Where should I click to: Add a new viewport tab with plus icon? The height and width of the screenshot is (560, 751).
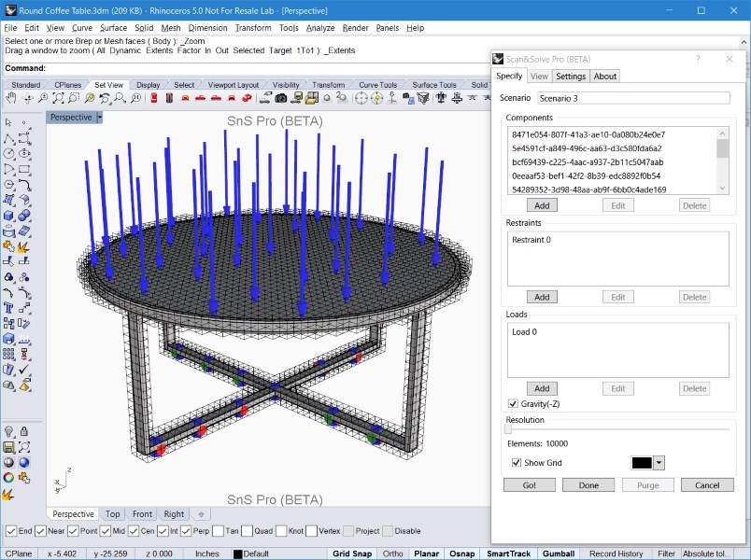pyautogui.click(x=201, y=514)
